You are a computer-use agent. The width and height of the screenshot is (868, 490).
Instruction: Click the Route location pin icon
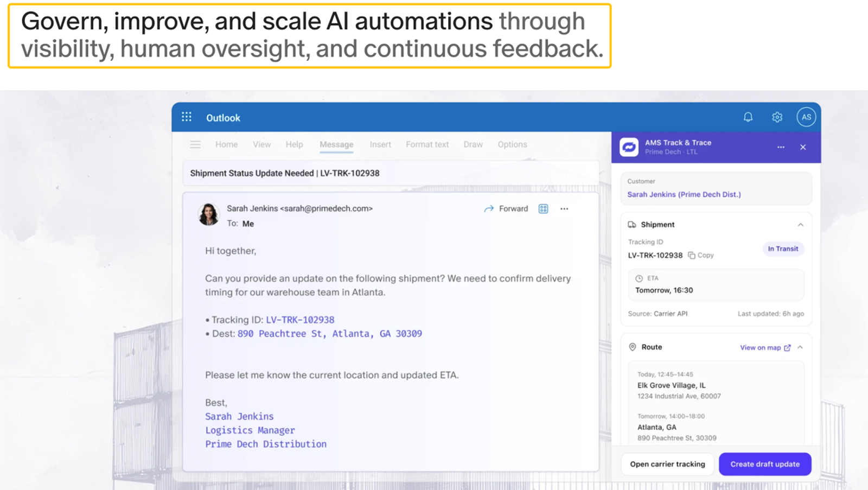click(632, 347)
